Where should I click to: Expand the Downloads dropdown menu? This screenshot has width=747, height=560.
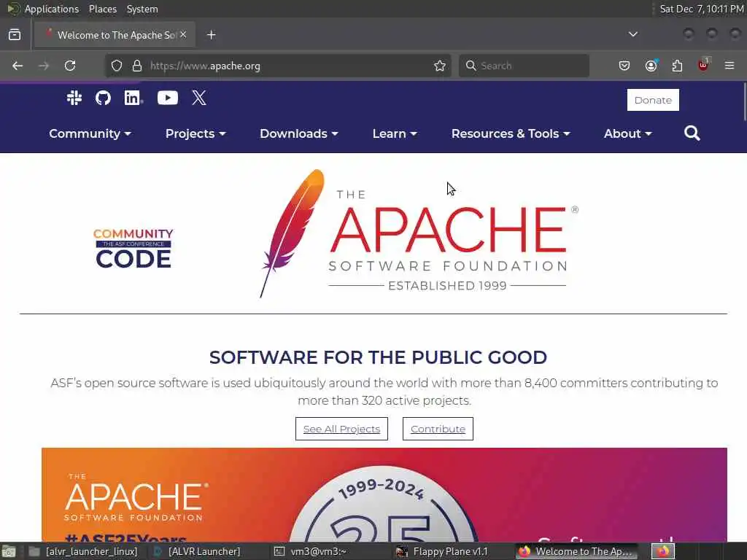[299, 134]
